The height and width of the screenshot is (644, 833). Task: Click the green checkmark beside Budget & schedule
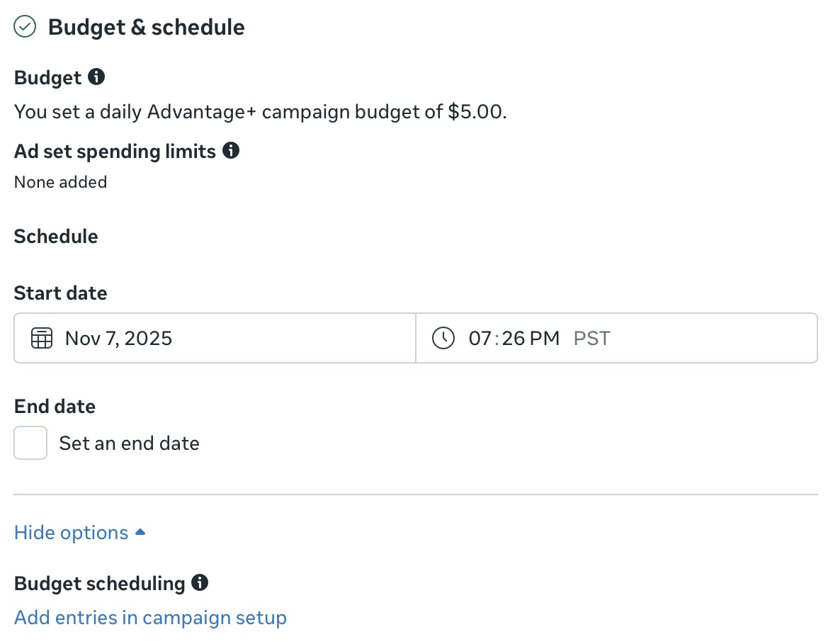click(x=25, y=26)
